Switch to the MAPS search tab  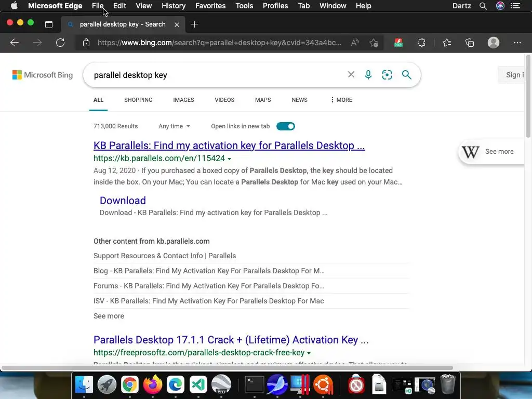(263, 100)
